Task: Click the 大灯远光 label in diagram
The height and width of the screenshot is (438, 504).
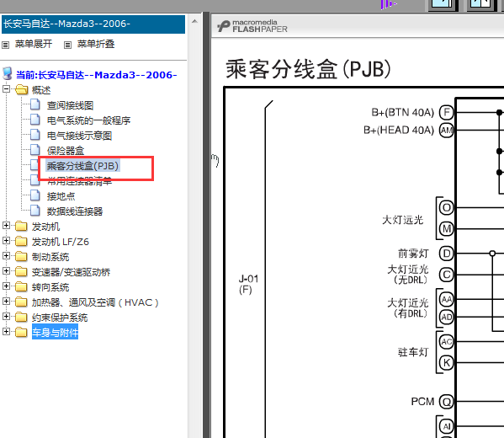Action: tap(402, 220)
